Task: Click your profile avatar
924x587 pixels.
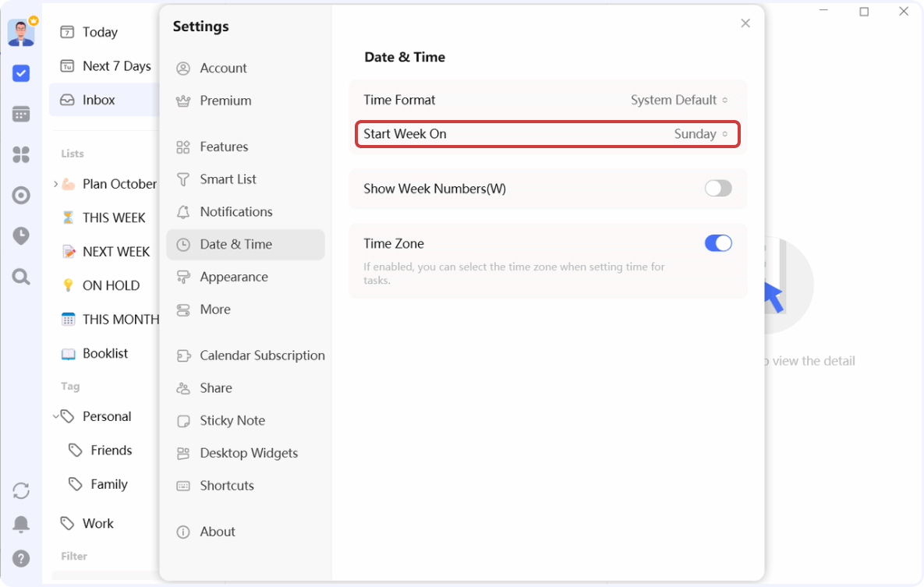Action: coord(20,31)
